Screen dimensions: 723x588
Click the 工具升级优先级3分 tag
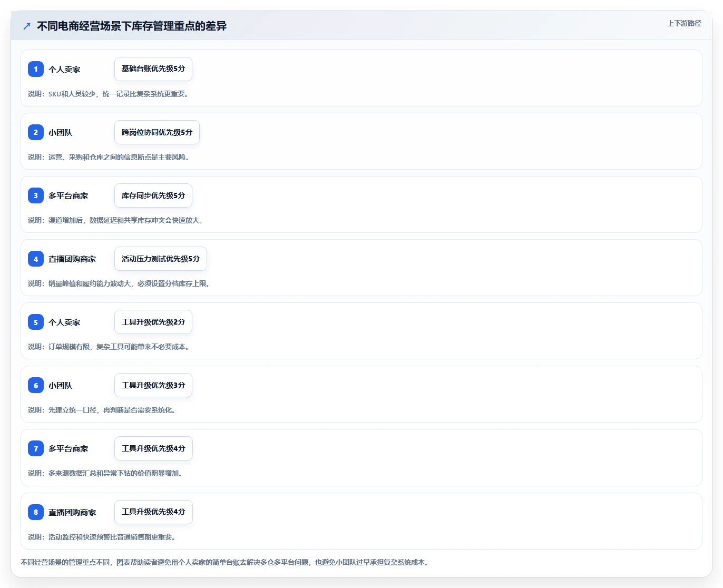[x=153, y=385]
